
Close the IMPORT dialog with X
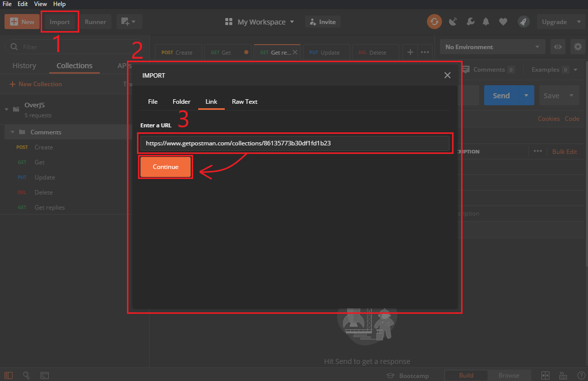(448, 75)
